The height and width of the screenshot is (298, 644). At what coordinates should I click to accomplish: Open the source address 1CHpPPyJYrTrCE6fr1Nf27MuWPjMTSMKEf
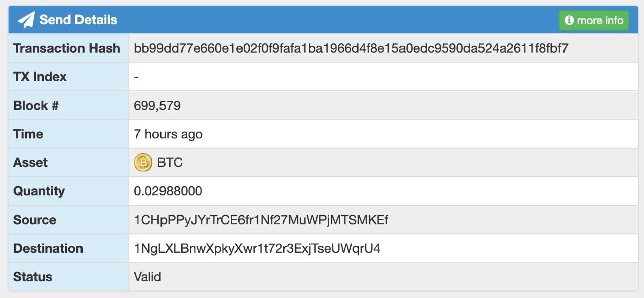point(261,220)
